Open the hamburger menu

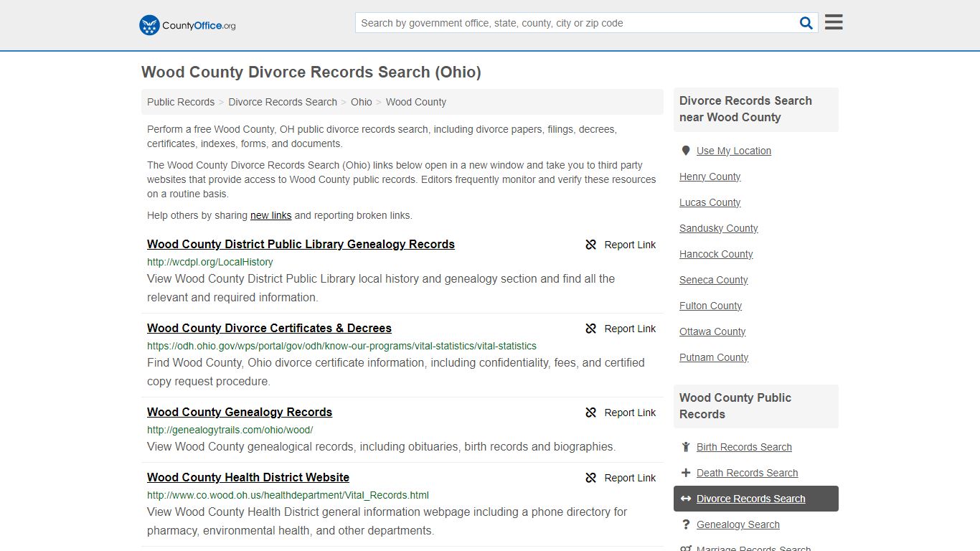pos(834,22)
